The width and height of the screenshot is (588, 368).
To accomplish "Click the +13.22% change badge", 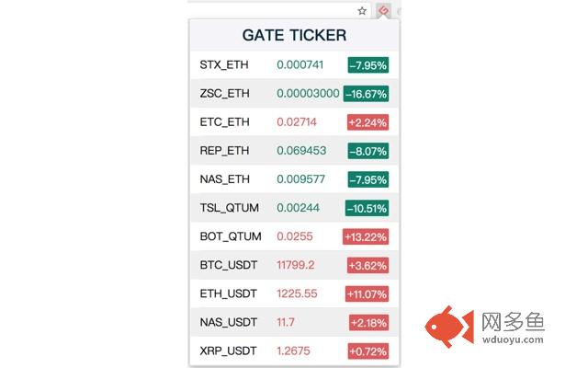I will [366, 237].
